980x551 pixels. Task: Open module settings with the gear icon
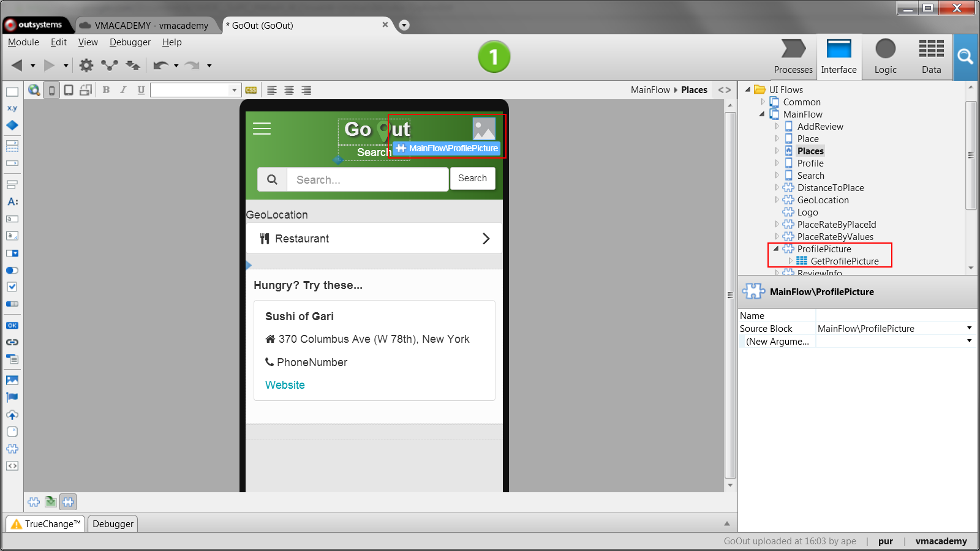(x=86, y=65)
